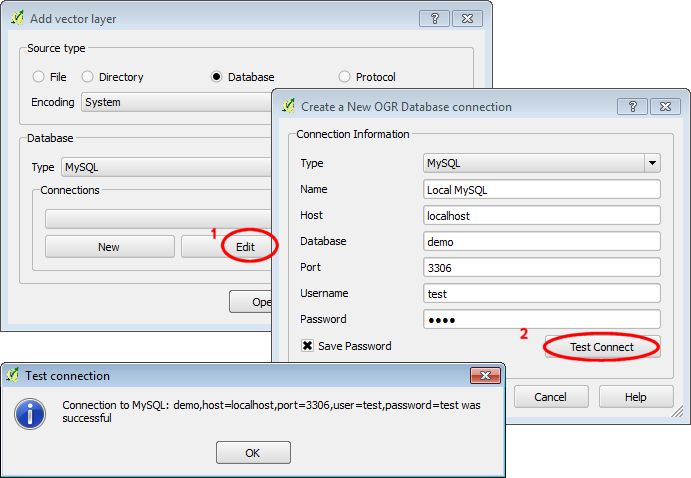691x478 pixels.
Task: Click the QGIS icon in Test connection title bar
Action: click(x=13, y=375)
